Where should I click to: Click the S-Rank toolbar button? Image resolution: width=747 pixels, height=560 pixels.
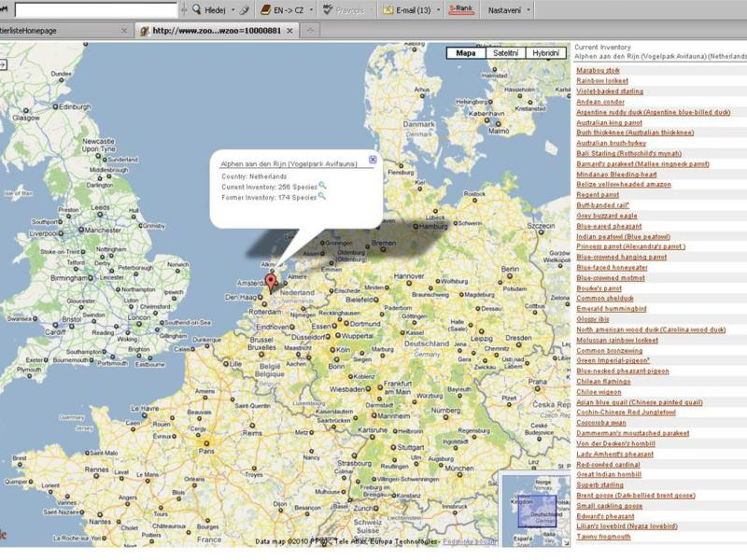[x=461, y=9]
